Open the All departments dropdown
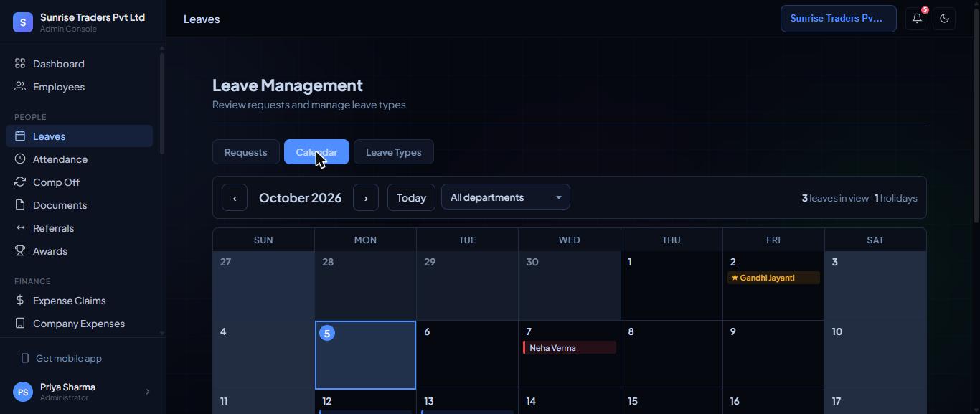This screenshot has width=980, height=414. 506,197
